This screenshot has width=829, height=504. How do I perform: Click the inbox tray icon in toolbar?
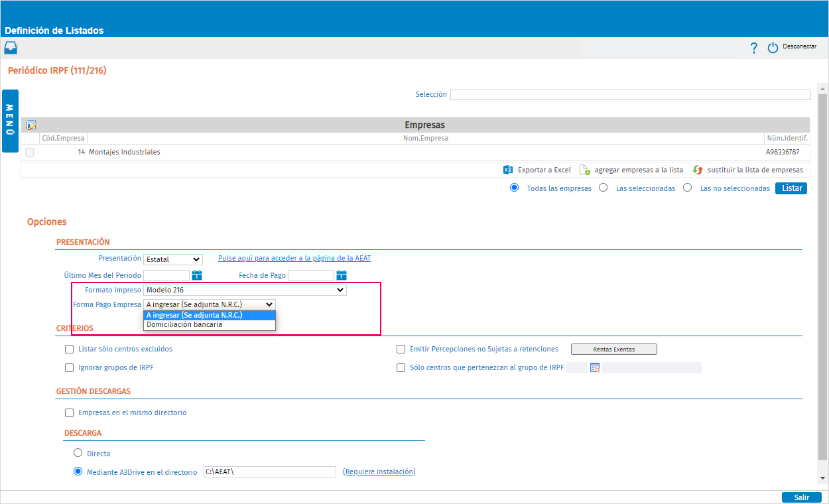tap(11, 48)
